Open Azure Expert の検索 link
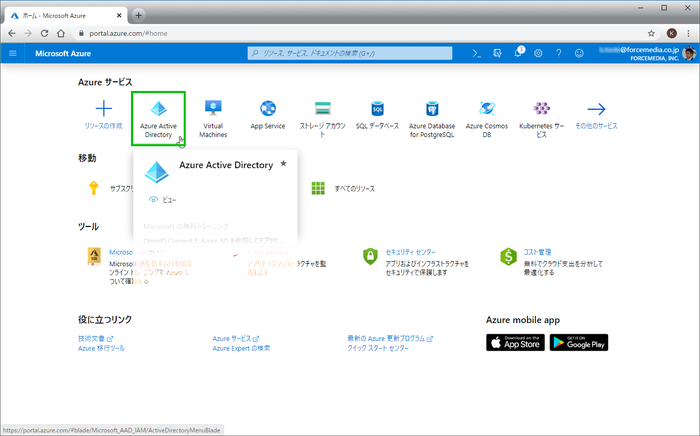This screenshot has height=436, width=700. tap(241, 348)
